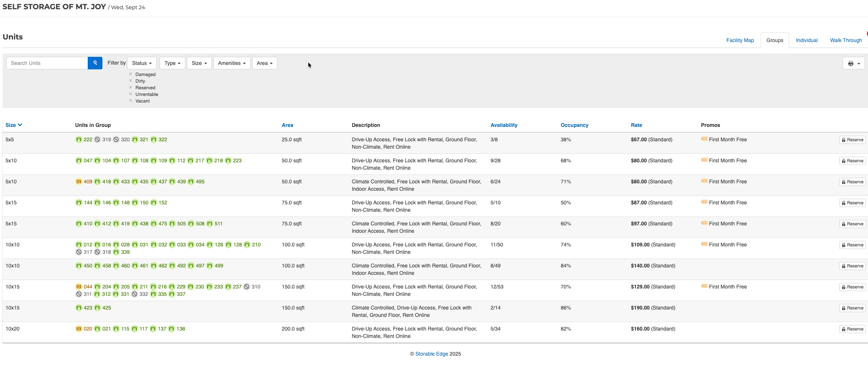Expand the Amenities filter dropdown
The image size is (868, 370).
[231, 63]
